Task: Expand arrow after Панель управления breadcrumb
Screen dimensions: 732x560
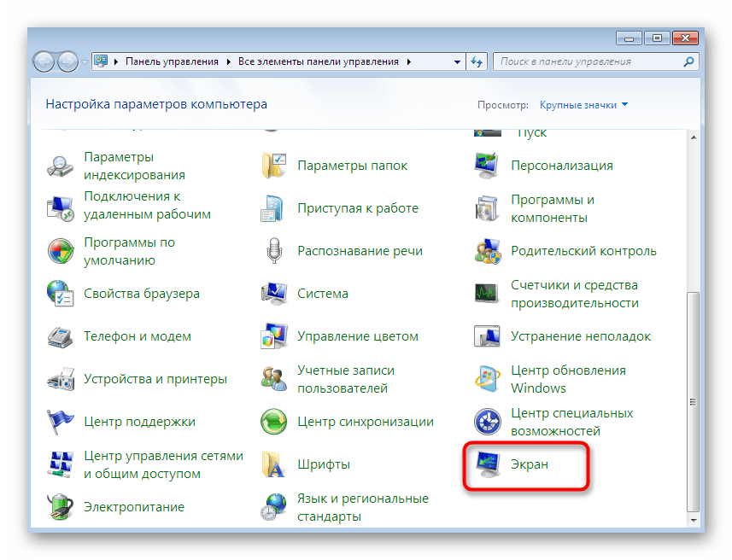Action: click(229, 61)
